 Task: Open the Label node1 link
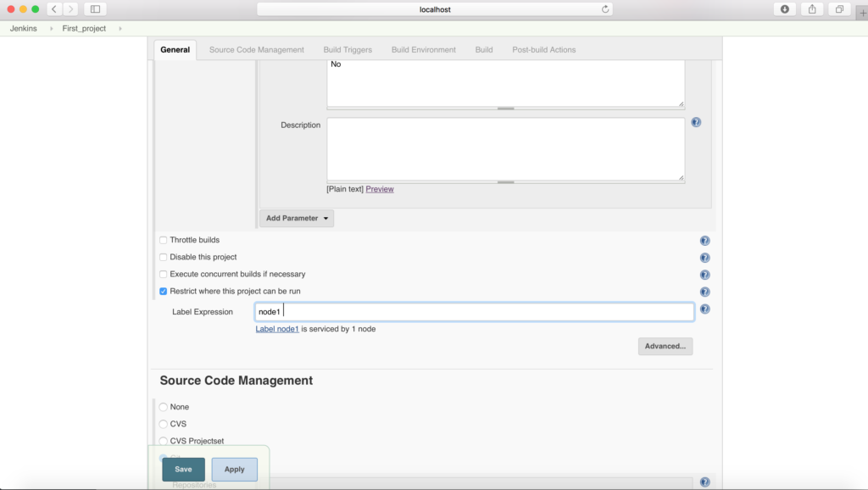[x=277, y=328]
